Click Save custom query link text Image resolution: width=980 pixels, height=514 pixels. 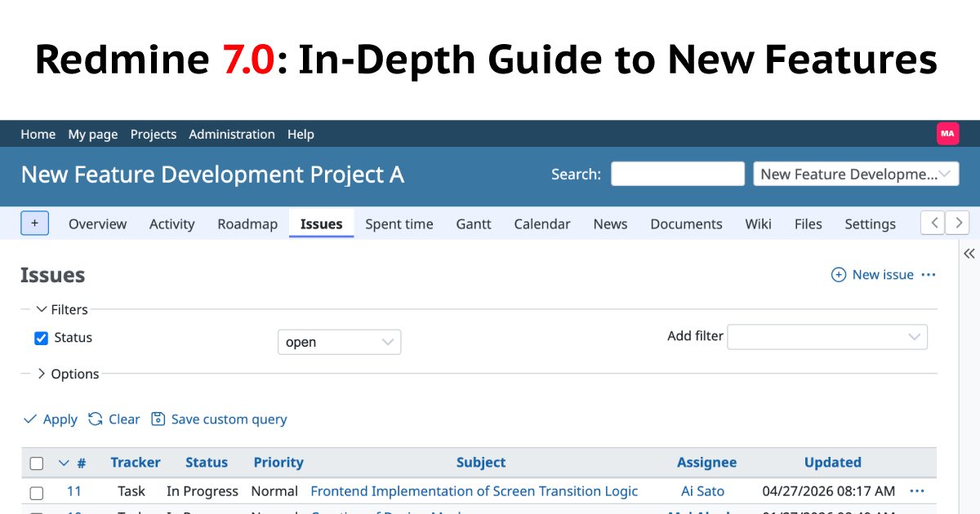(229, 419)
